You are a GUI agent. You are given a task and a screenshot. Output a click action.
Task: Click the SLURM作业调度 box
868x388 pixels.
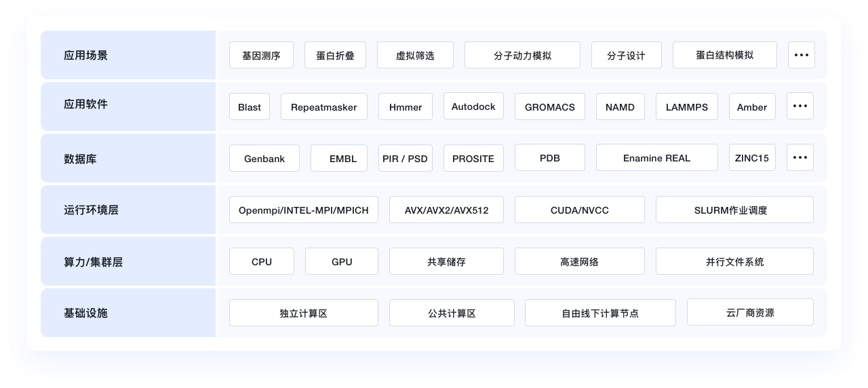[x=734, y=210]
